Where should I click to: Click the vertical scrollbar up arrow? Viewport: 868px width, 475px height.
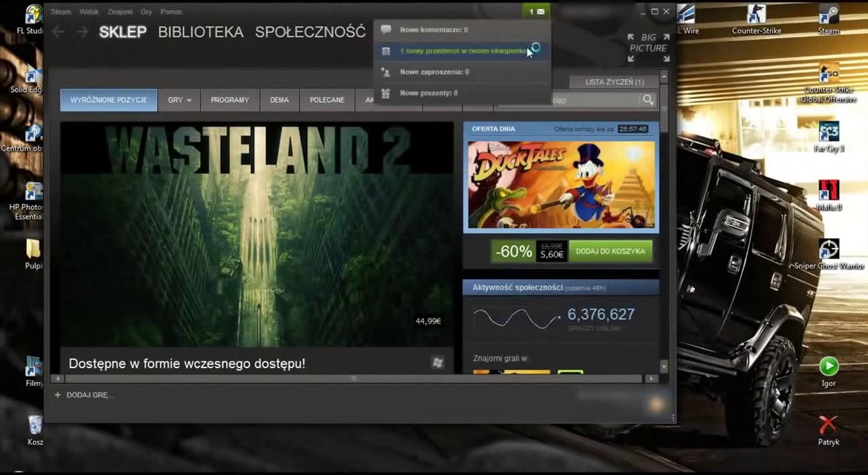664,77
